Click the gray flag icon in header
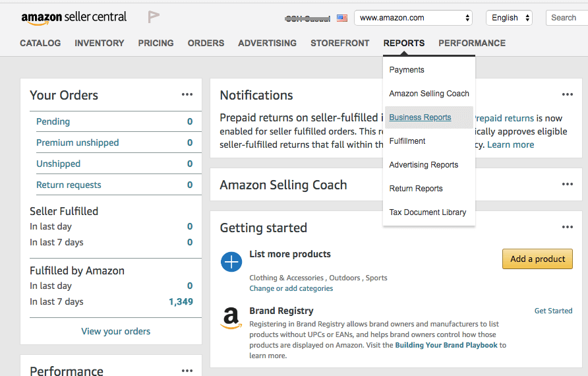Image resolution: width=588 pixels, height=376 pixels. click(154, 17)
